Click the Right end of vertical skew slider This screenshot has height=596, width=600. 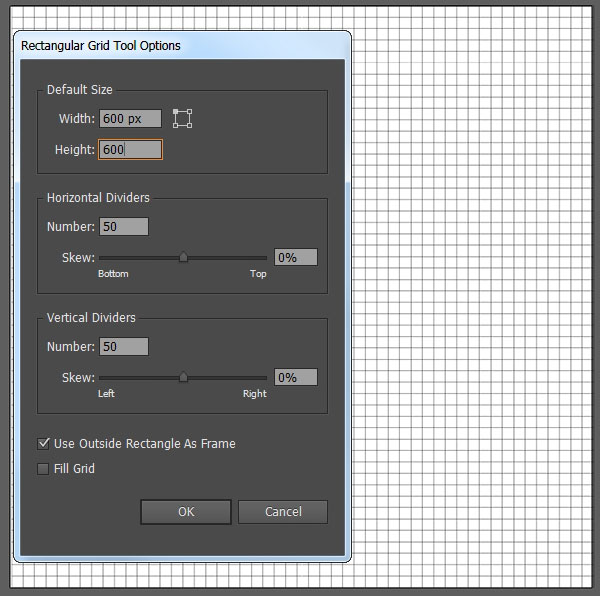pyautogui.click(x=266, y=378)
